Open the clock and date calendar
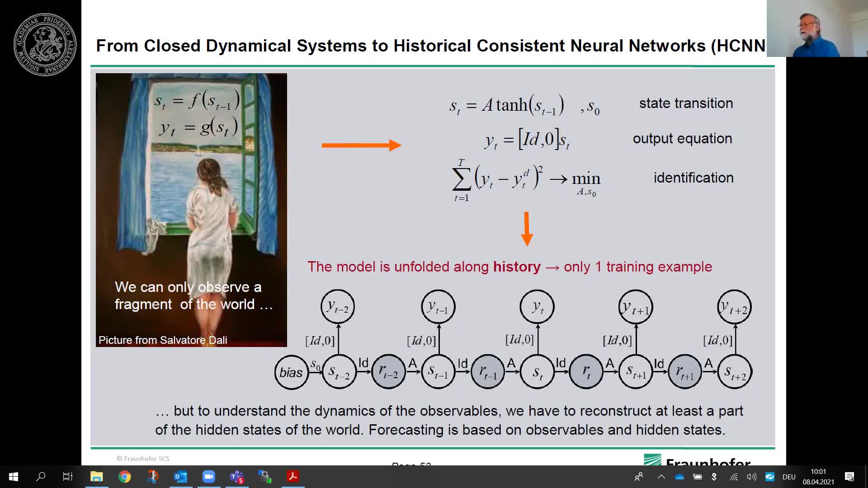Screen dimensions: 868x488 (818, 477)
